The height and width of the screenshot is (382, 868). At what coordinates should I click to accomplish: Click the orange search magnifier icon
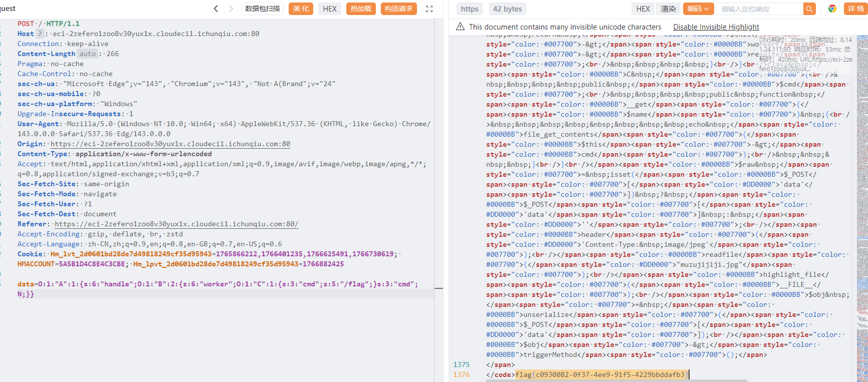click(x=809, y=9)
